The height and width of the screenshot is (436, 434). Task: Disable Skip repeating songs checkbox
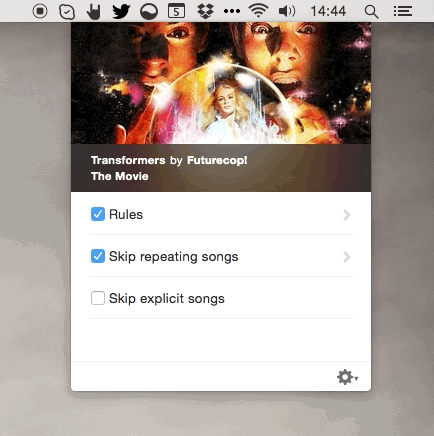98,256
